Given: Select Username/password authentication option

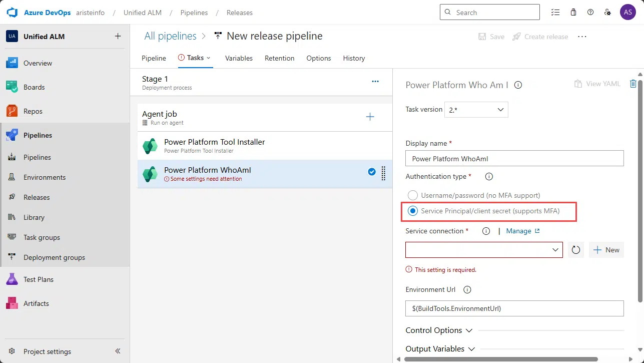Looking at the screenshot, I should point(413,195).
